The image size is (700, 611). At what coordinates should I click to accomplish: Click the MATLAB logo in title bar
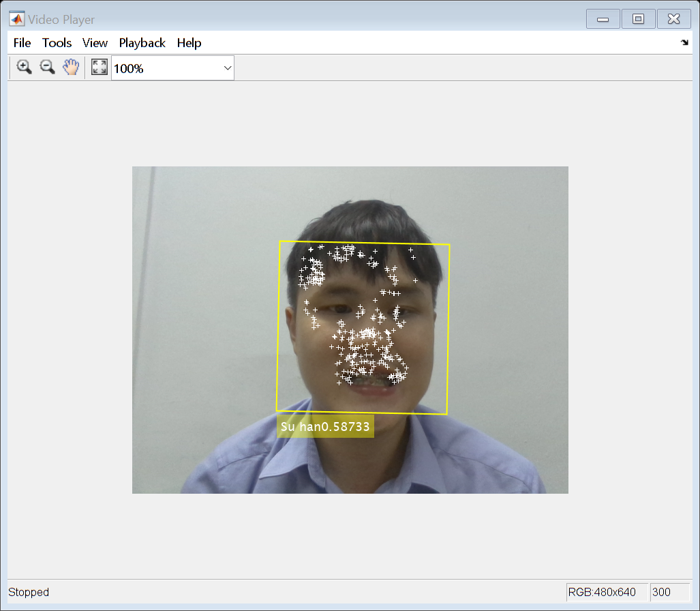point(17,19)
